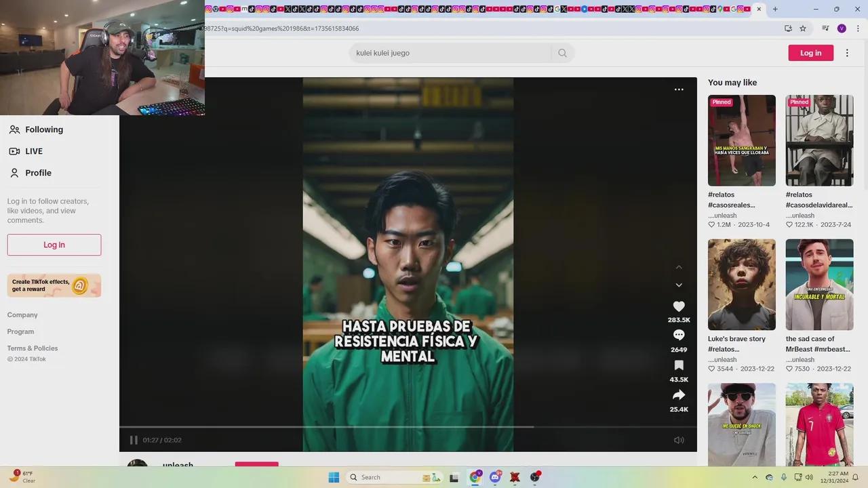Click the search magnifier icon in TikTok
868x488 pixels.
coord(562,53)
